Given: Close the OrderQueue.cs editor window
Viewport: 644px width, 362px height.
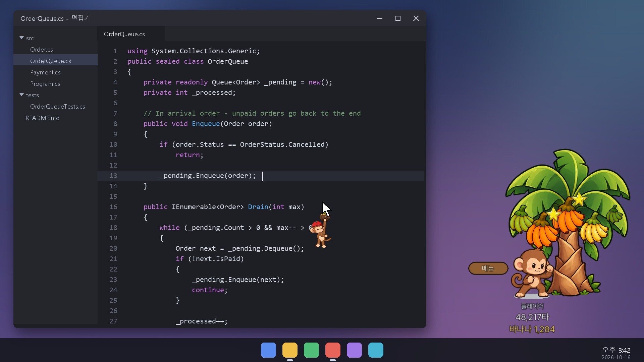Looking at the screenshot, I should (x=416, y=18).
